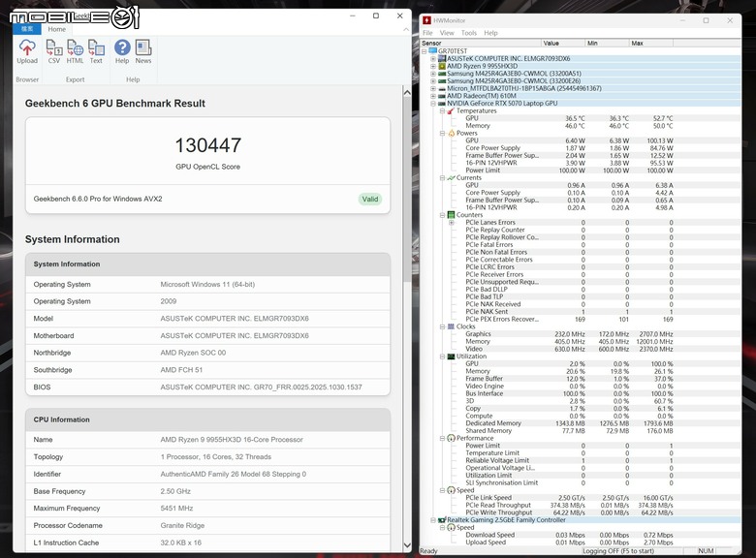Select the Power Limit 100.00 W row
This screenshot has height=558, width=756.
click(x=569, y=170)
